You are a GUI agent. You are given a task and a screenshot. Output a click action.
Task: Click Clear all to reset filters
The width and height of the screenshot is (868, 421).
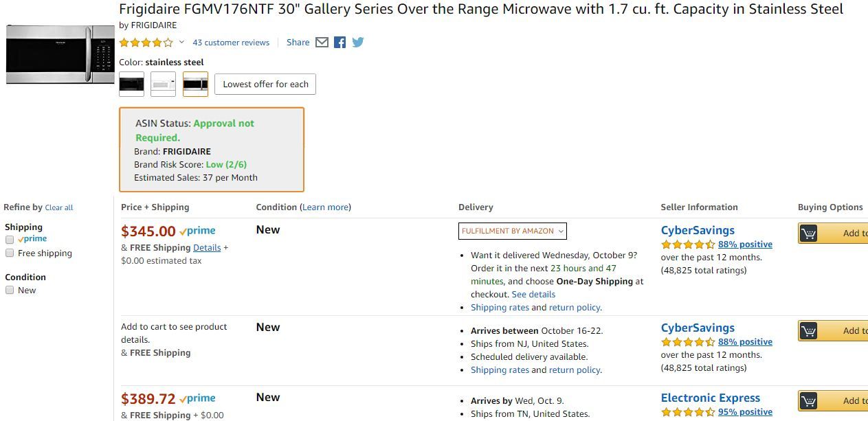58,207
